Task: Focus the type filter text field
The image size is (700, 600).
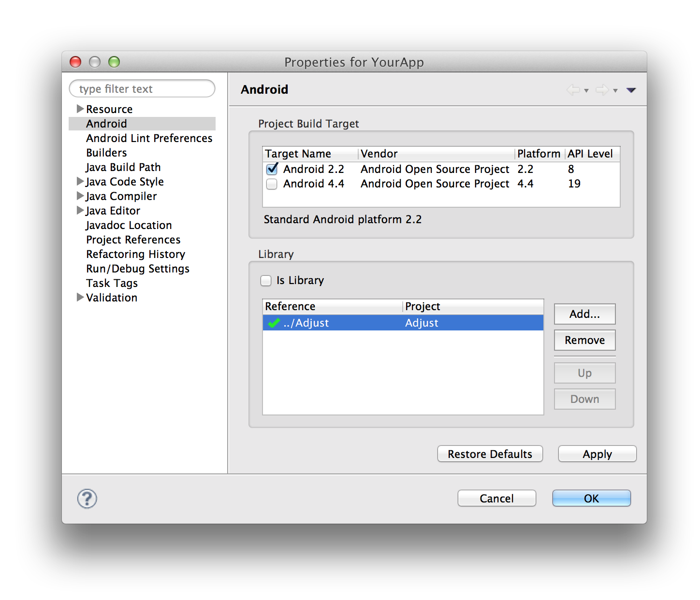Action: pos(142,89)
